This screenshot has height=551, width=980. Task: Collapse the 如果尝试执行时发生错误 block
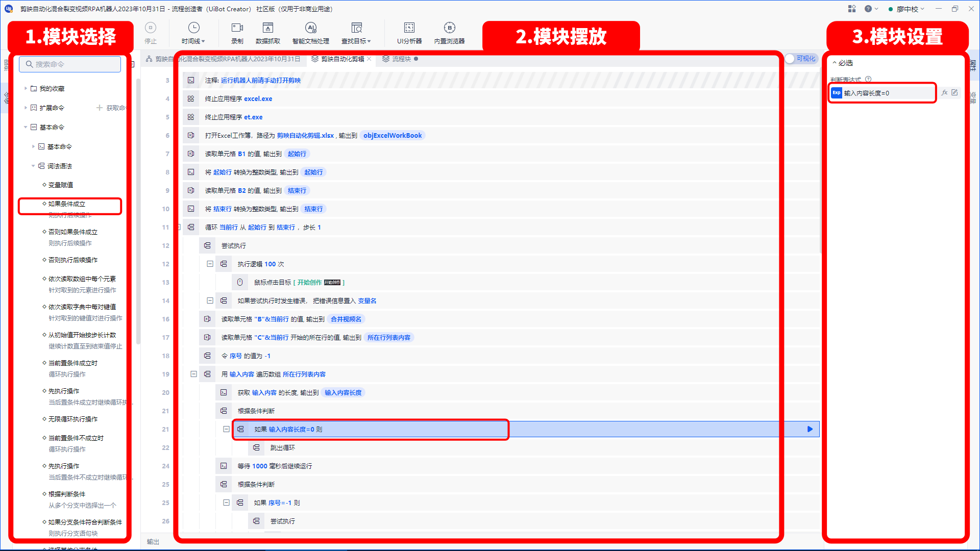[210, 300]
